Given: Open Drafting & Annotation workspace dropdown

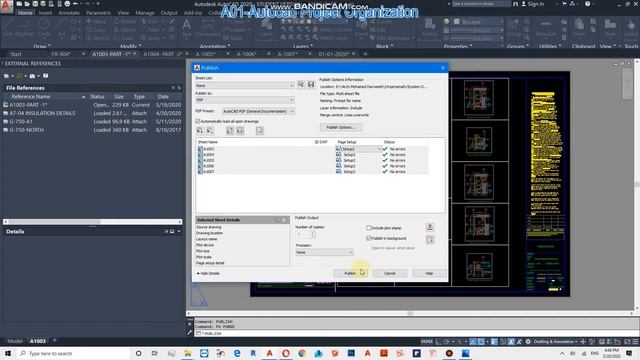Looking at the screenshot, I should 555,342.
